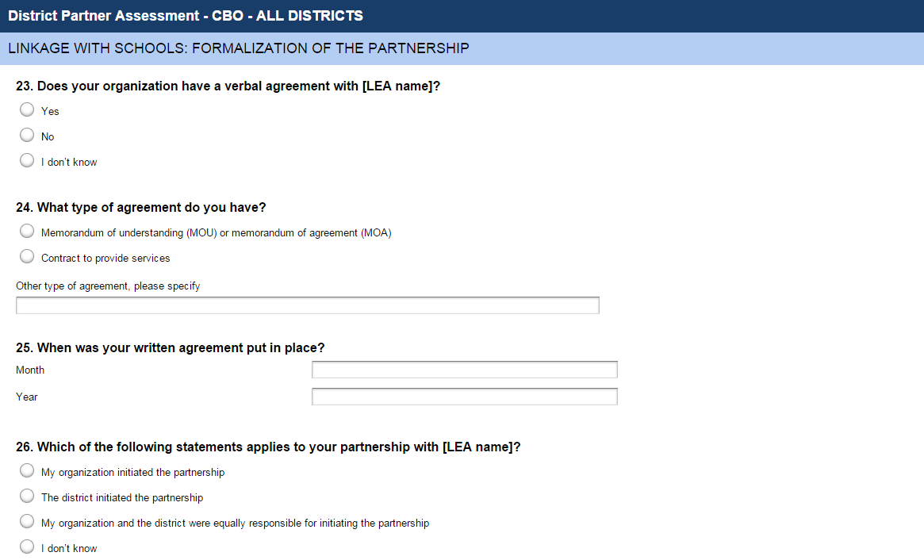924x560 pixels.
Task: Select No for verbal agreement question
Action: tap(27, 136)
